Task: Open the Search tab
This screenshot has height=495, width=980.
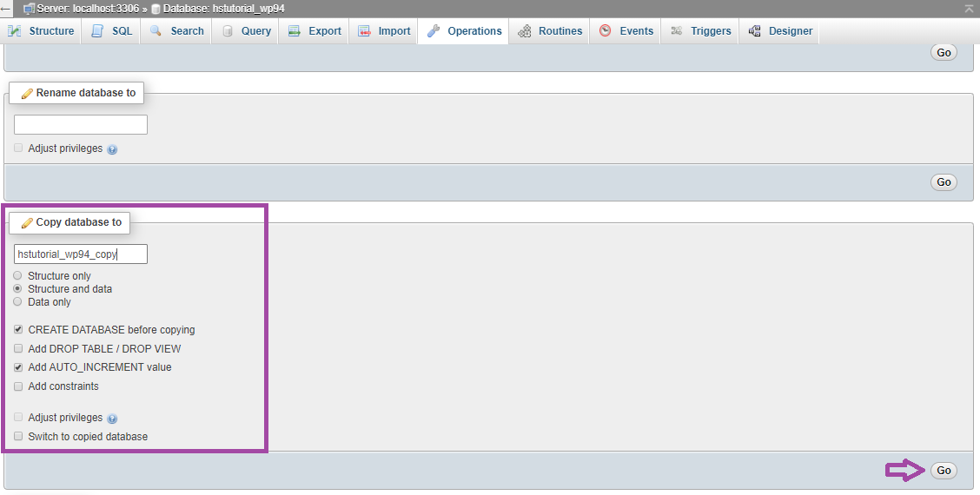Action: 177,31
